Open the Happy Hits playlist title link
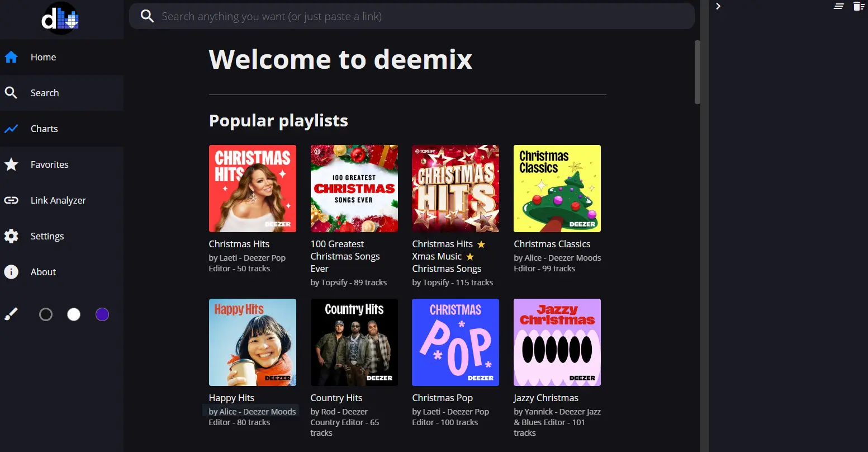This screenshot has height=452, width=868. pyautogui.click(x=231, y=398)
